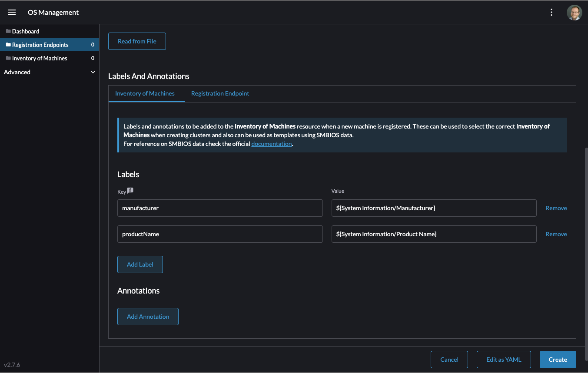Expand the Advanced section chevron
The height and width of the screenshot is (373, 588).
click(x=93, y=72)
